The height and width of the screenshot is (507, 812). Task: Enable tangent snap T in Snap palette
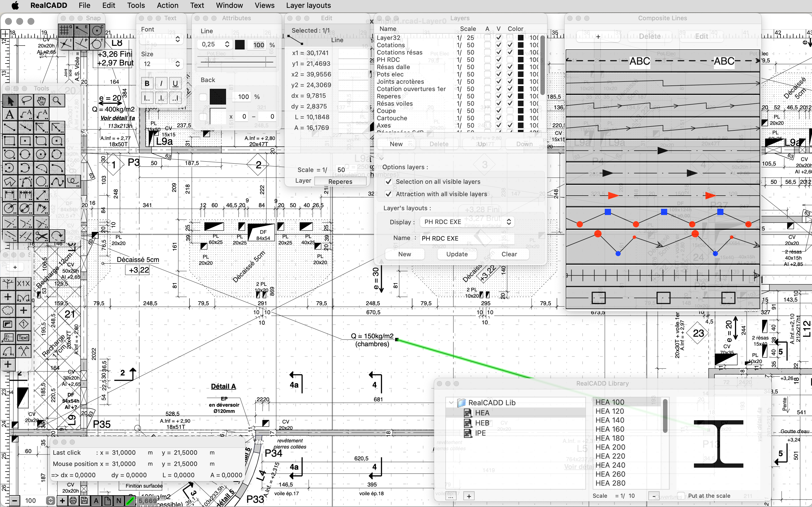click(x=97, y=44)
